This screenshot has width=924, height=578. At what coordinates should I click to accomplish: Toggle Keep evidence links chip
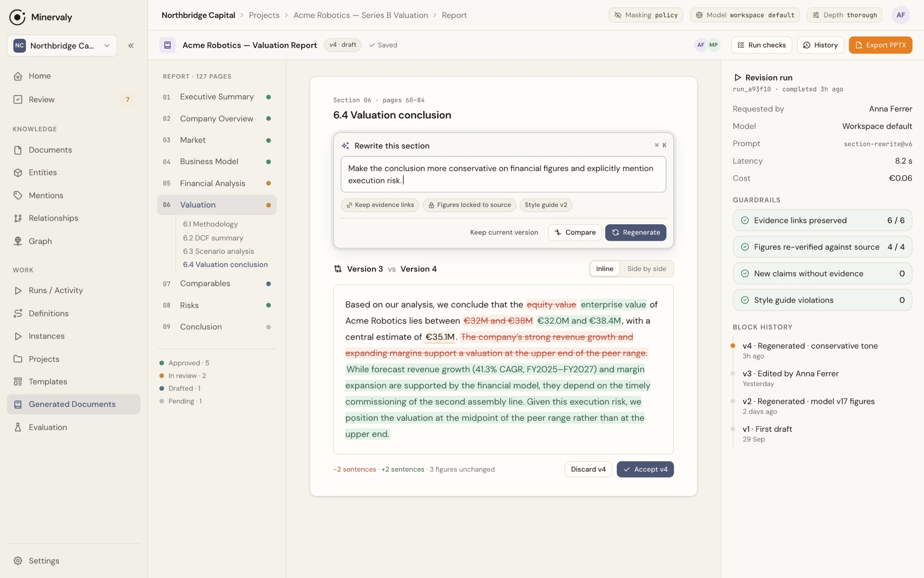380,205
